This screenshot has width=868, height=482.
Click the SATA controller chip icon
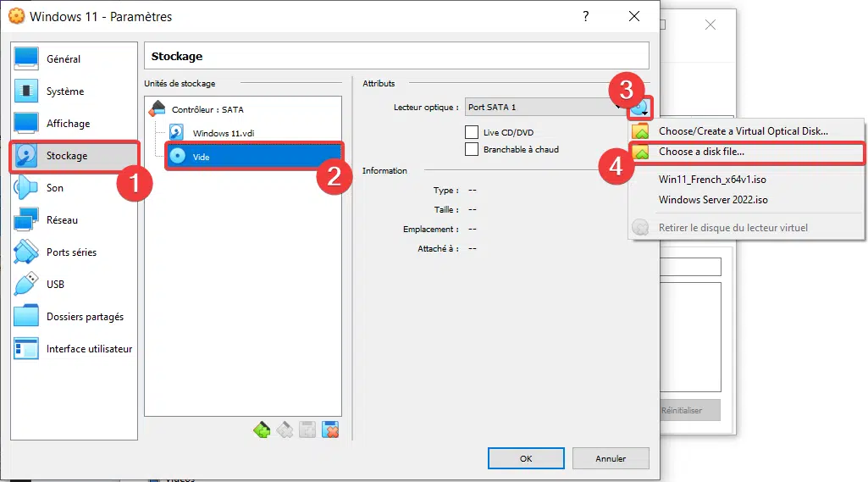(158, 108)
